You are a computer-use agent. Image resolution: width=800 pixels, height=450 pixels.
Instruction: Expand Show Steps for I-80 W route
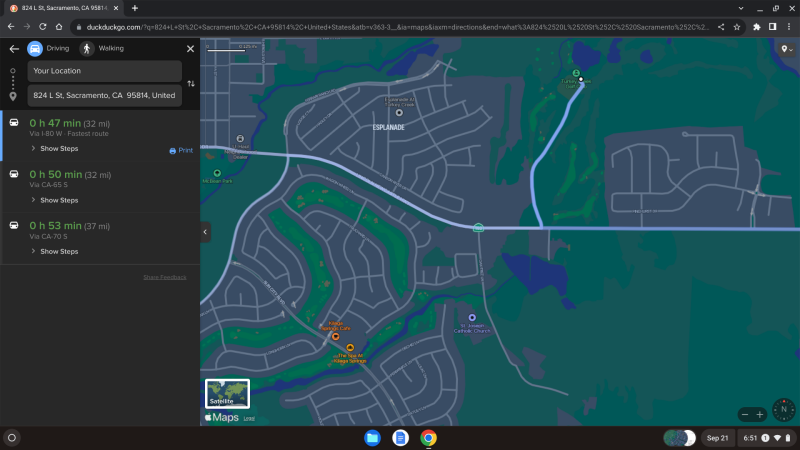click(x=55, y=148)
